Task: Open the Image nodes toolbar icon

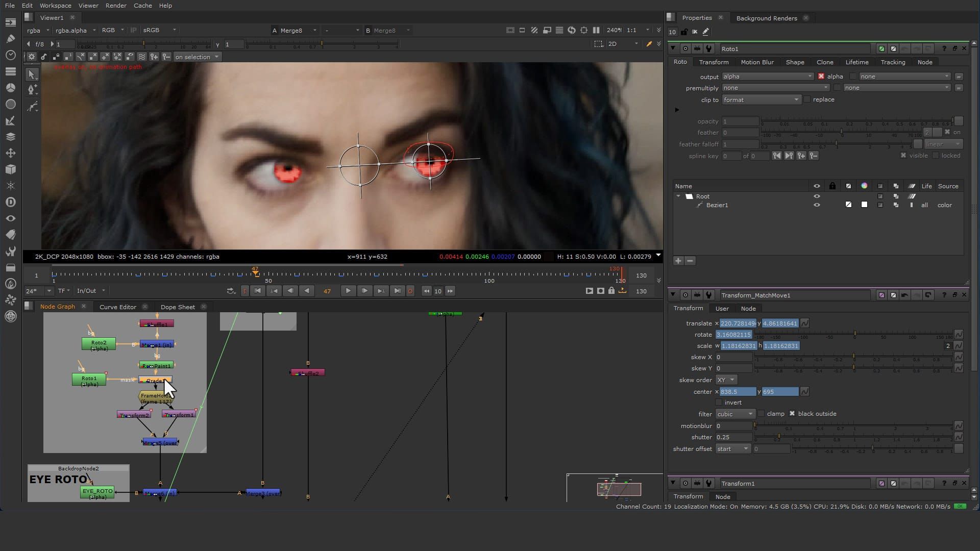Action: (x=10, y=22)
